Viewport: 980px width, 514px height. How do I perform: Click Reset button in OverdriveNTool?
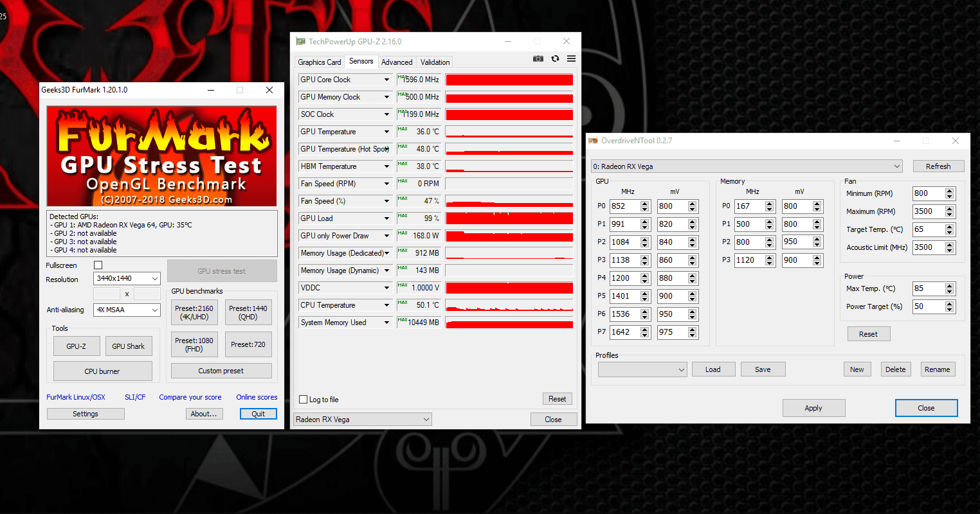tap(868, 334)
